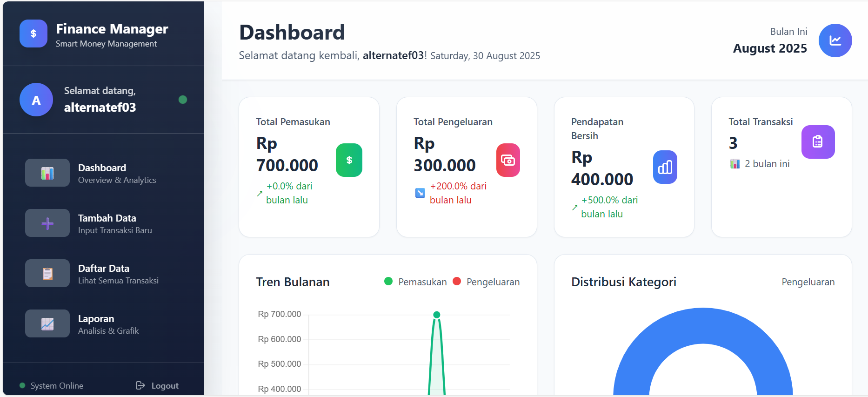Click the blue line chart icon beside August 2025
The image size is (868, 397).
[835, 40]
